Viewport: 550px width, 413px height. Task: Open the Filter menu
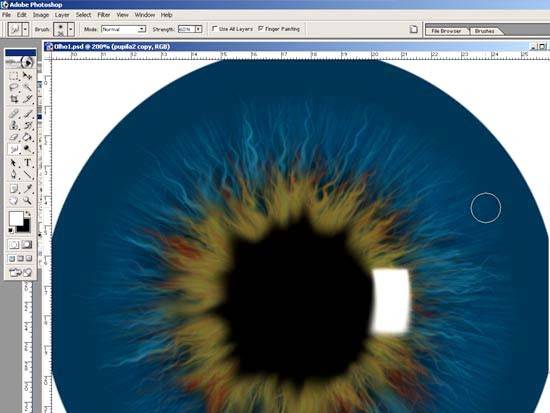103,15
